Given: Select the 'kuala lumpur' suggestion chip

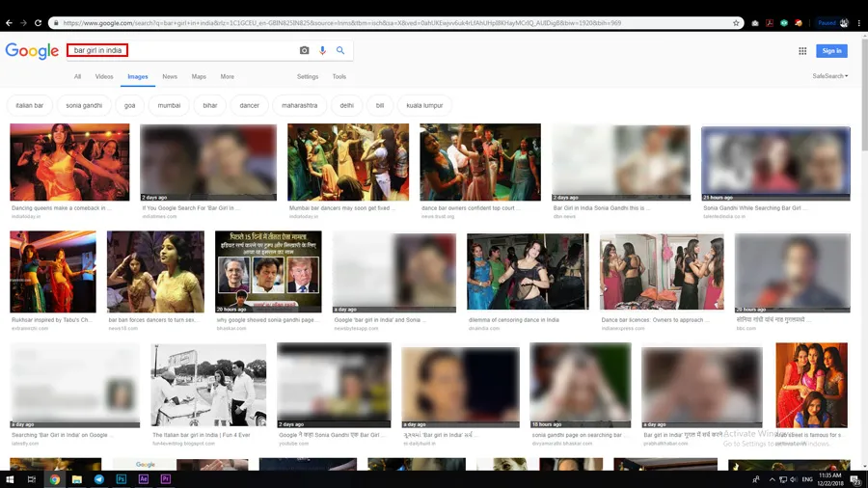Looking at the screenshot, I should tap(424, 106).
